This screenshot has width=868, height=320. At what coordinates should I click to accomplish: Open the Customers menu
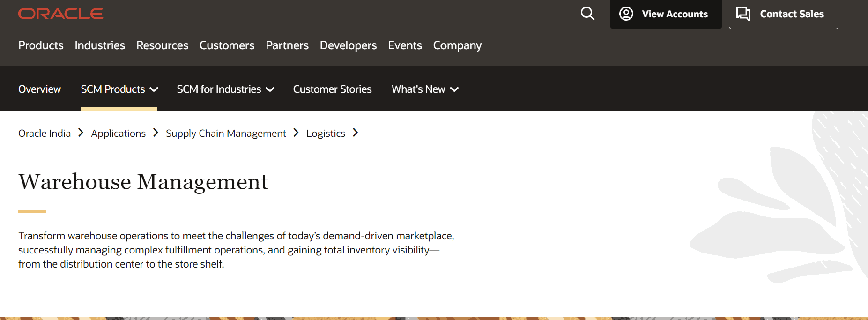tap(227, 45)
